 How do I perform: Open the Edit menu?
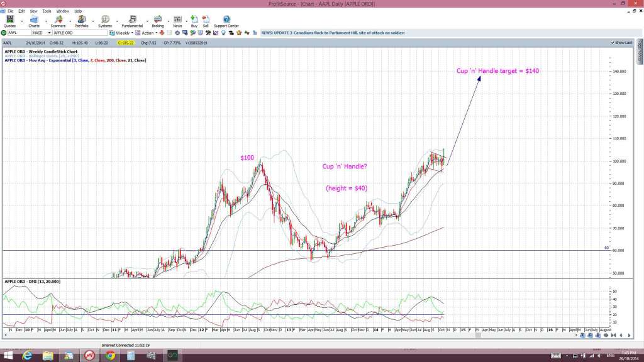21,11
